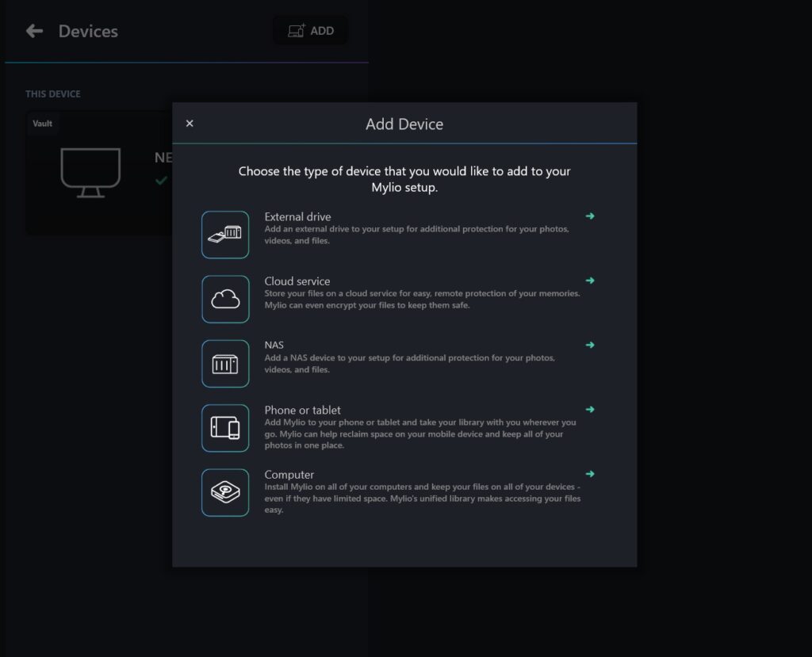This screenshot has height=657, width=812.
Task: Open Computer option via its green arrow
Action: [x=589, y=474]
